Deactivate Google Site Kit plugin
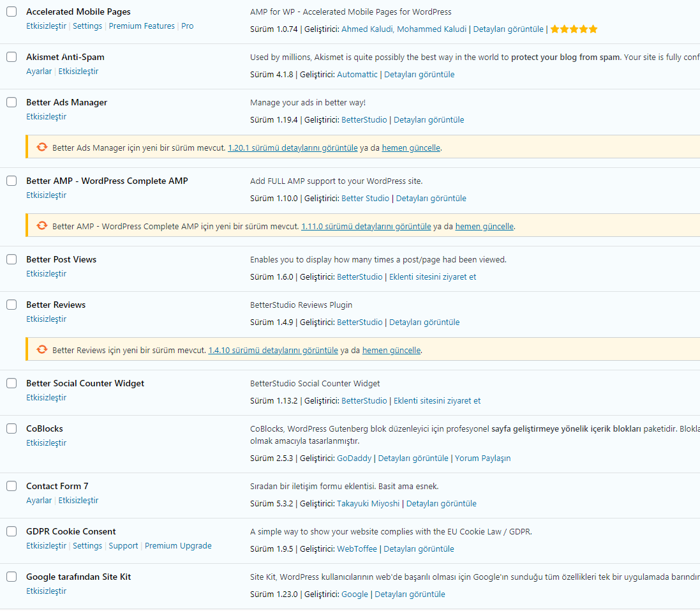 click(46, 591)
